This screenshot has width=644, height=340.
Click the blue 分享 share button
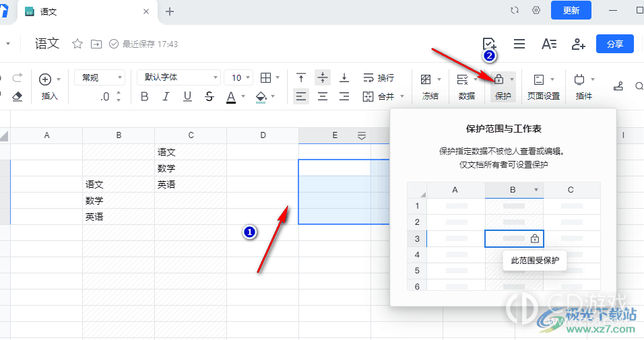(x=614, y=44)
